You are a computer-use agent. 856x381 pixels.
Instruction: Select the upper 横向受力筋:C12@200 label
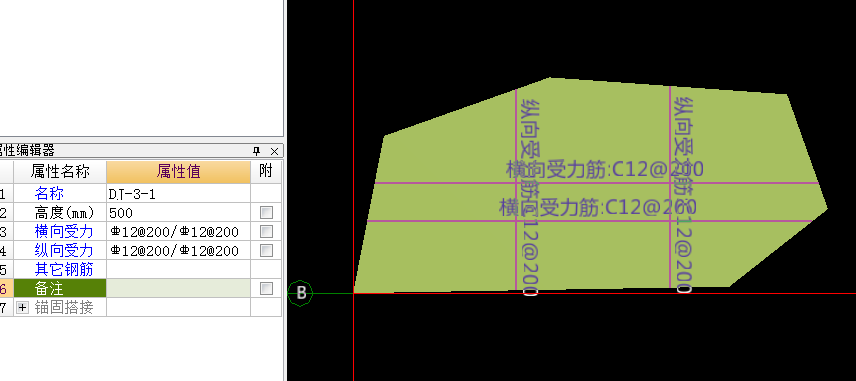click(x=604, y=169)
